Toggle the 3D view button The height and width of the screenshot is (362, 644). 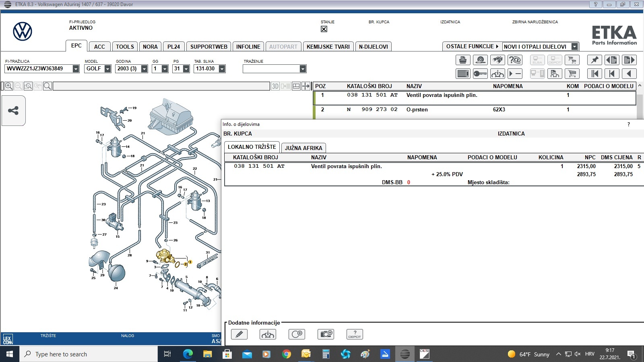[275, 86]
